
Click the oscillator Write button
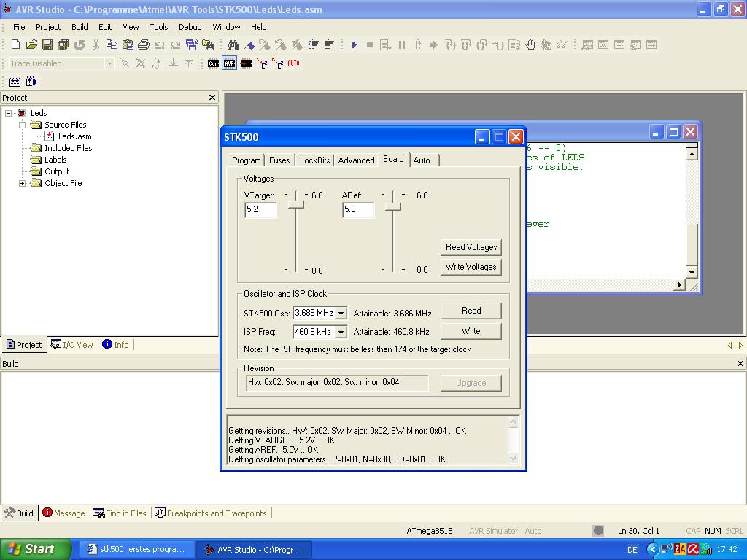[x=471, y=331]
